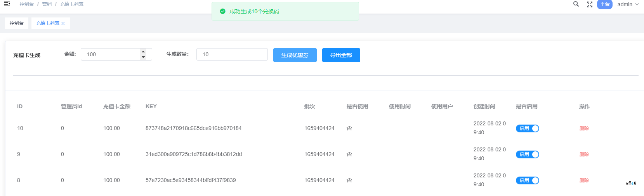Click creation time in ID 9 row
Image resolution: width=644 pixels, height=196 pixels.
[490, 154]
